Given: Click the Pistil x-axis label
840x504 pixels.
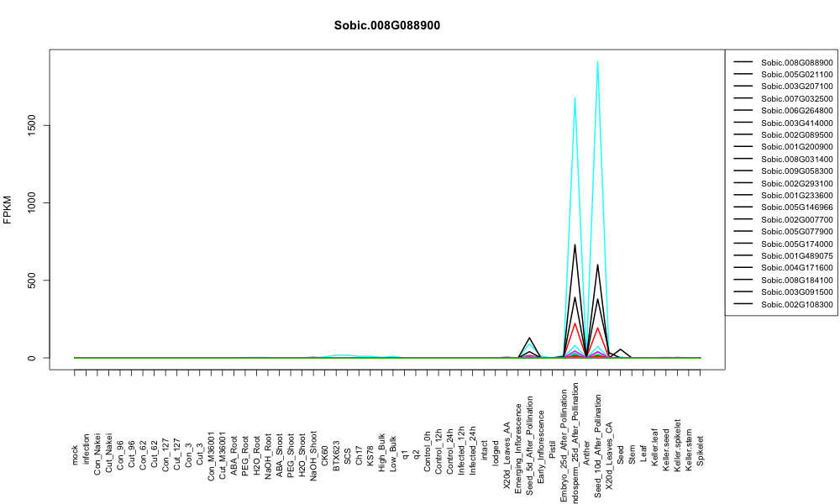Looking at the screenshot, I should (553, 453).
